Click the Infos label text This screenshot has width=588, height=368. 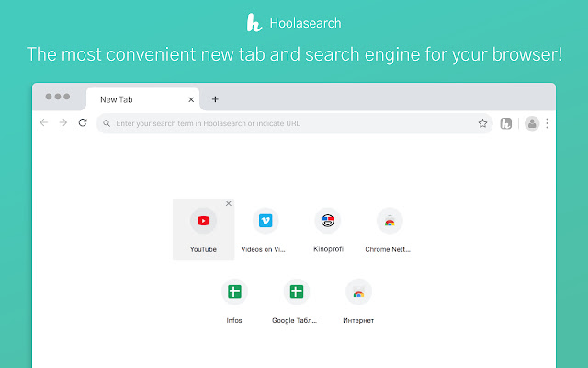[234, 320]
